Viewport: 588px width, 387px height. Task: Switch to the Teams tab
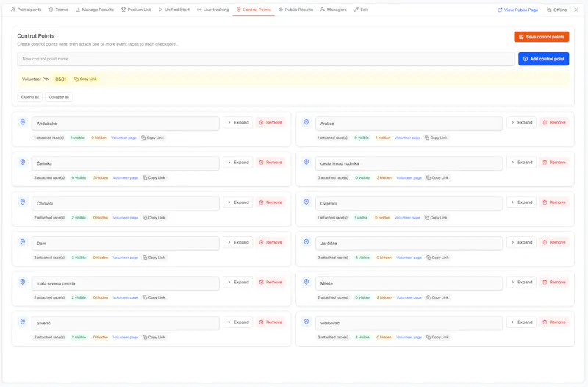pos(59,10)
